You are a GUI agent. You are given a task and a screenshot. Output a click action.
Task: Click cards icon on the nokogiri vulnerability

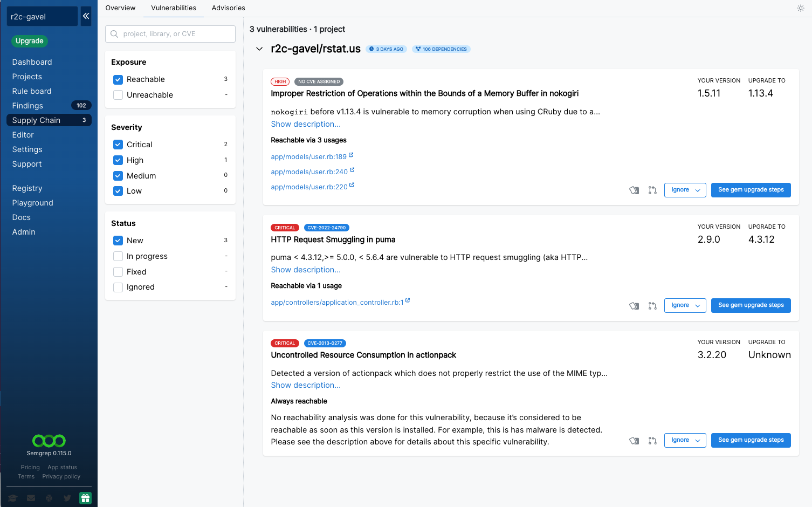(634, 190)
